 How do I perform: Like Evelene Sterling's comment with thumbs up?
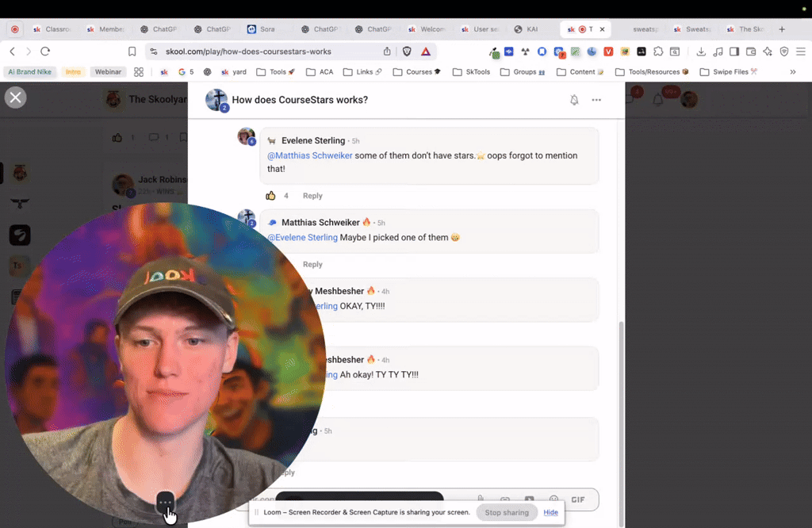click(x=270, y=196)
